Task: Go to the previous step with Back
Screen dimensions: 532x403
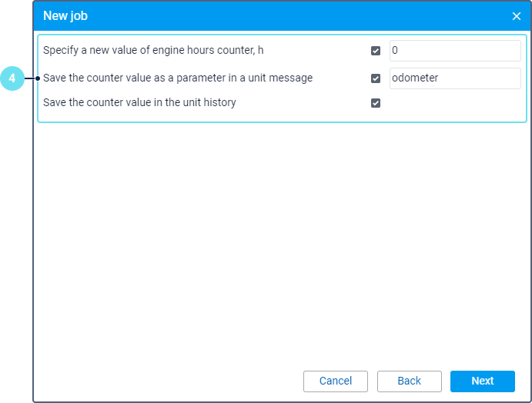Action: coord(409,381)
